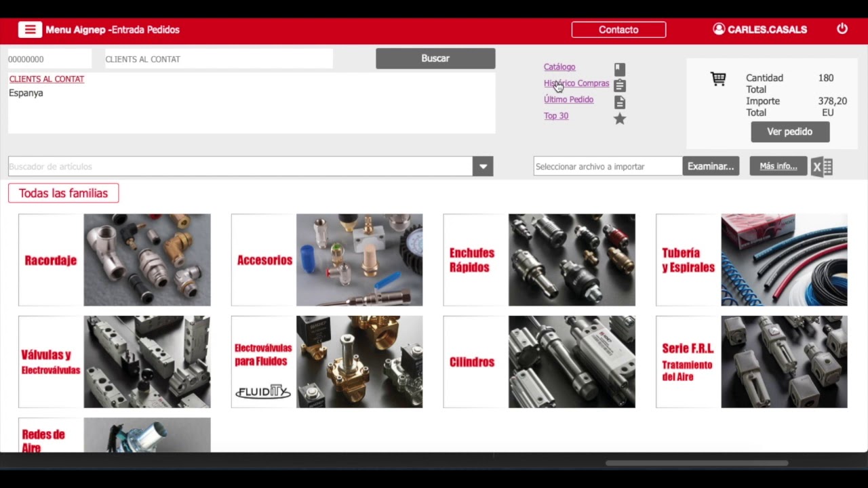Open the Válvulas y Electroválvulas family thumbnail
868x488 pixels.
(115, 362)
